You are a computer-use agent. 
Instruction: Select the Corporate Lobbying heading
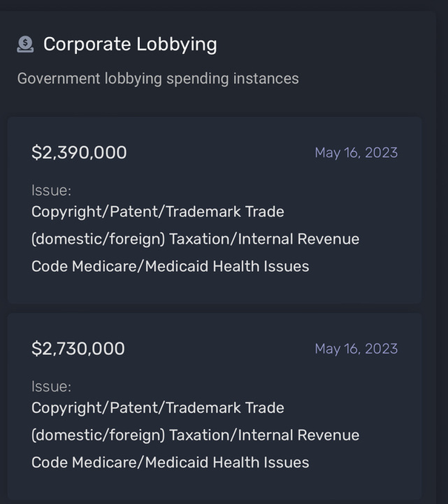click(130, 44)
